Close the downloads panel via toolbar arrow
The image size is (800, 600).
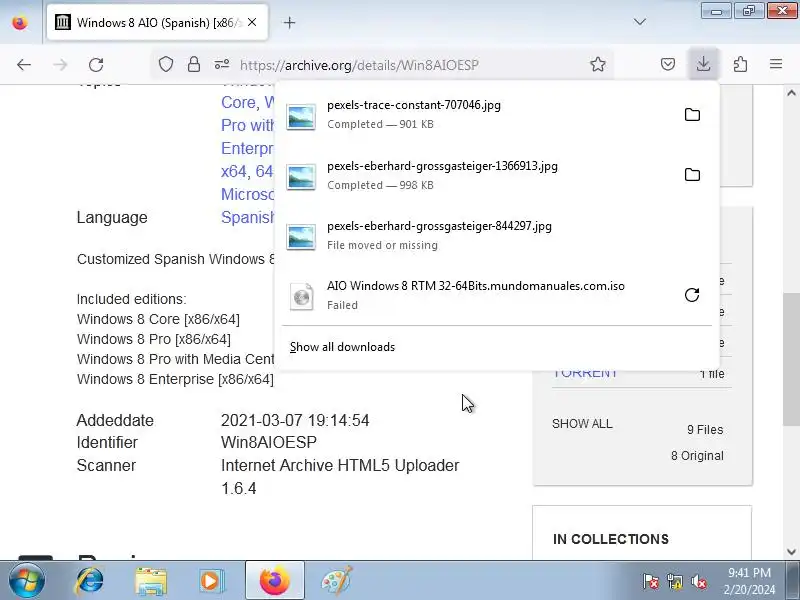pyautogui.click(x=704, y=64)
